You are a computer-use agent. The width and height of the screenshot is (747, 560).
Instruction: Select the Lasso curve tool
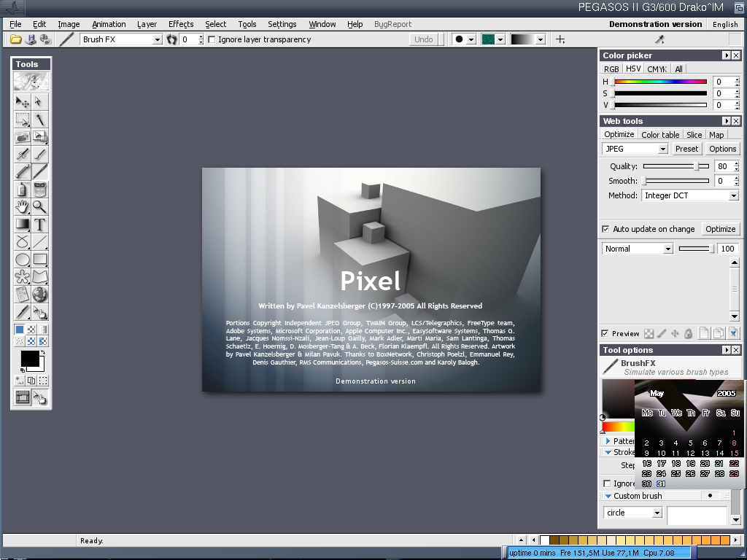22,242
